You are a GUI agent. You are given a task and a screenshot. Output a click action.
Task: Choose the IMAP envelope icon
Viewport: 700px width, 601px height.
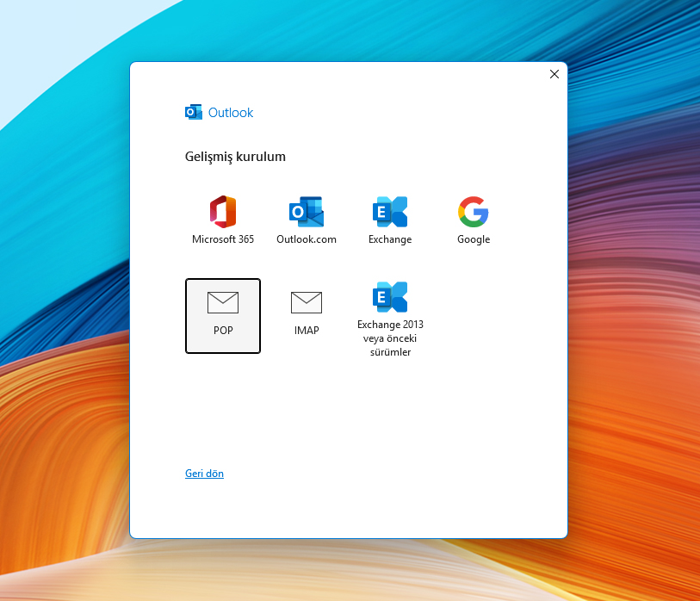coord(306,302)
